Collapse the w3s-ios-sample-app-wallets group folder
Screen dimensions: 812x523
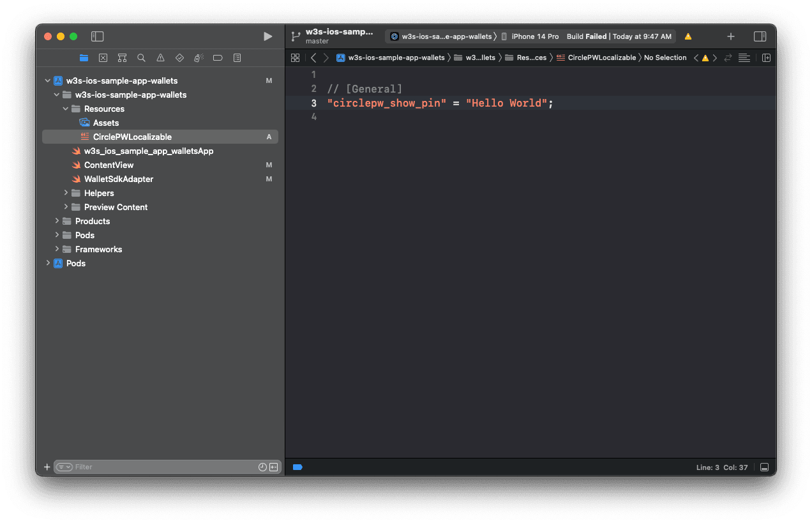click(57, 95)
